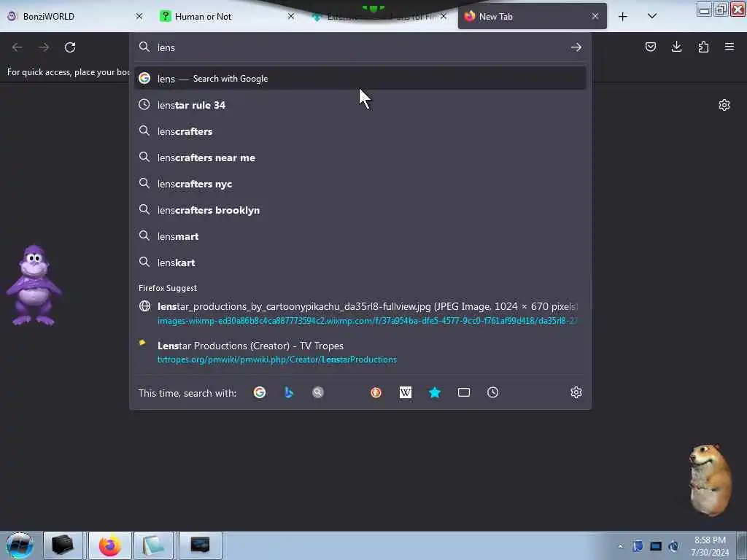Select the 'lensmart' suggestion
Image resolution: width=747 pixels, height=560 pixels.
pyautogui.click(x=360, y=236)
